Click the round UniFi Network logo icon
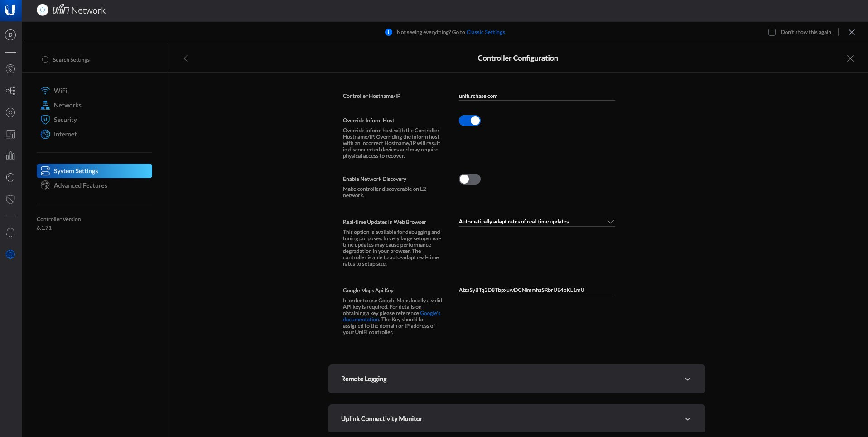This screenshot has width=868, height=437. [43, 10]
